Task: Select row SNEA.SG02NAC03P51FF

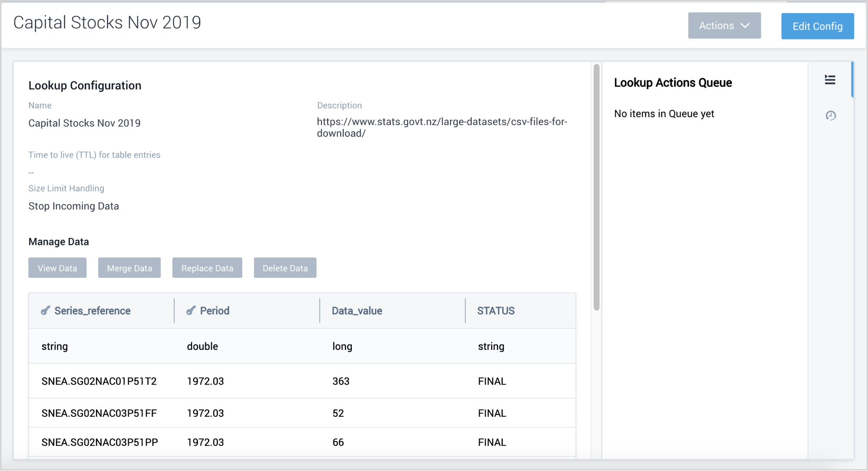Action: (99, 413)
